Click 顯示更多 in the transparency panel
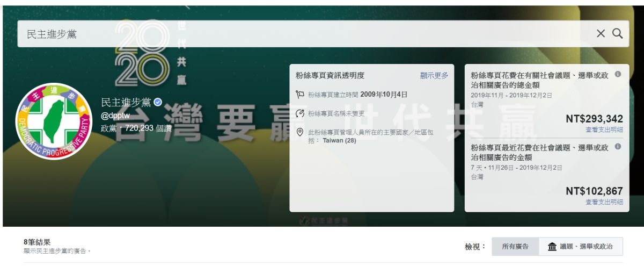The width and height of the screenshot is (644, 266). tap(434, 76)
